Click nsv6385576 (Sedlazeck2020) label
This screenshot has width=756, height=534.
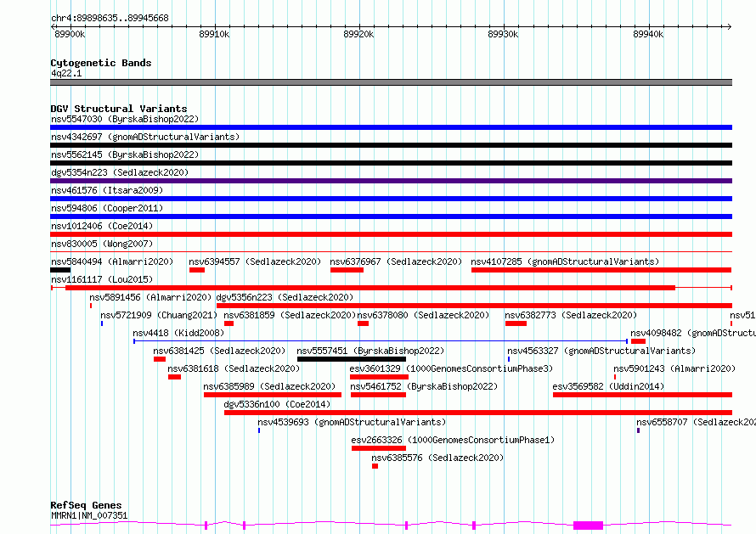point(437,458)
